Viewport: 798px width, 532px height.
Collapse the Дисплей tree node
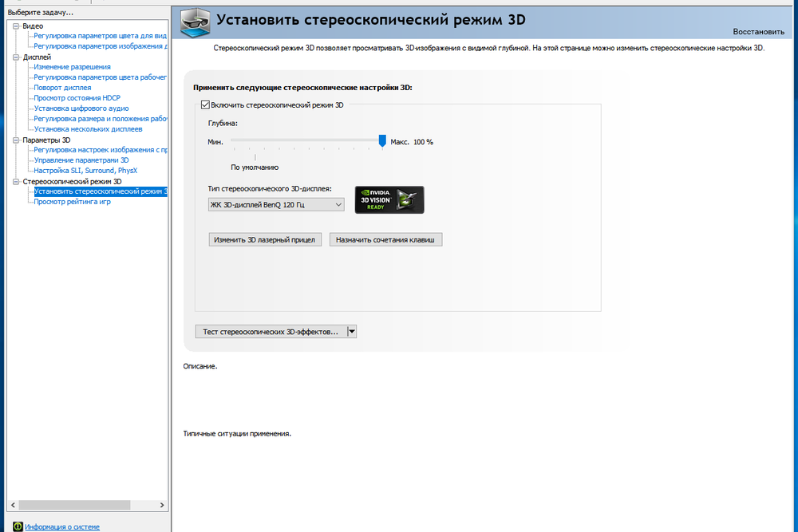point(16,57)
